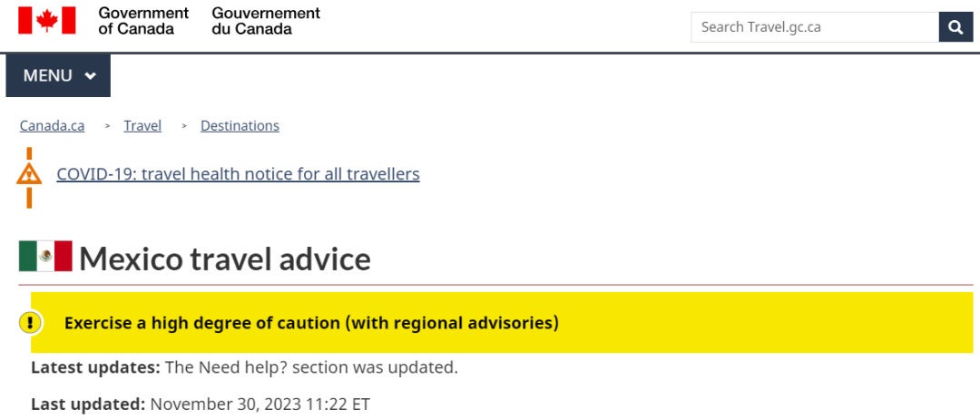This screenshot has height=420, width=980.
Task: Click the Mexico travel advice heading
Action: click(x=224, y=258)
